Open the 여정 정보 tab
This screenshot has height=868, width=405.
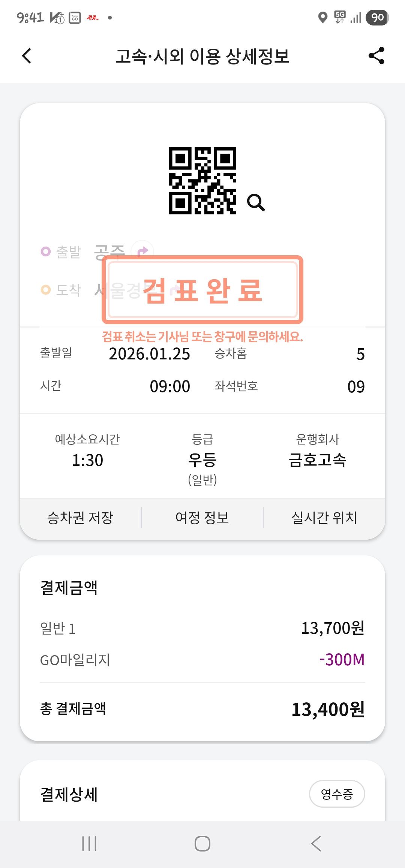tap(202, 518)
